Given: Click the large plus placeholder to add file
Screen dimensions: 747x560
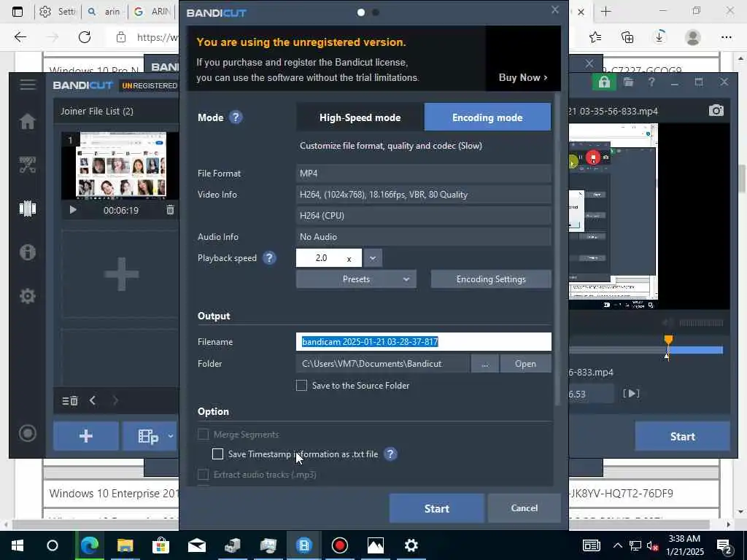Looking at the screenshot, I should pos(121,274).
